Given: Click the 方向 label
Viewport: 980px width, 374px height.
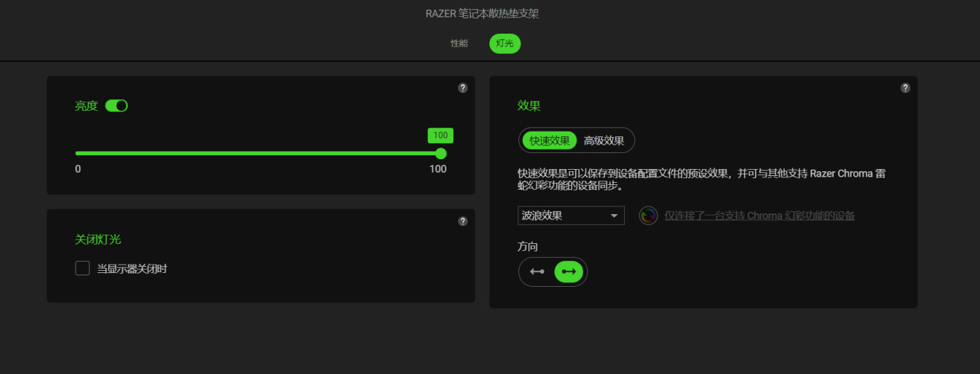Looking at the screenshot, I should click(528, 247).
